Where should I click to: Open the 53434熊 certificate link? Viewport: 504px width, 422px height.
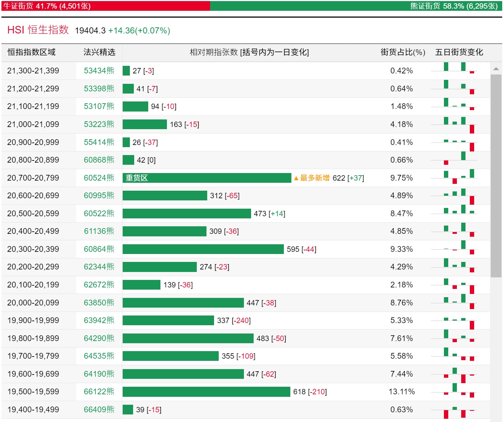[99, 71]
